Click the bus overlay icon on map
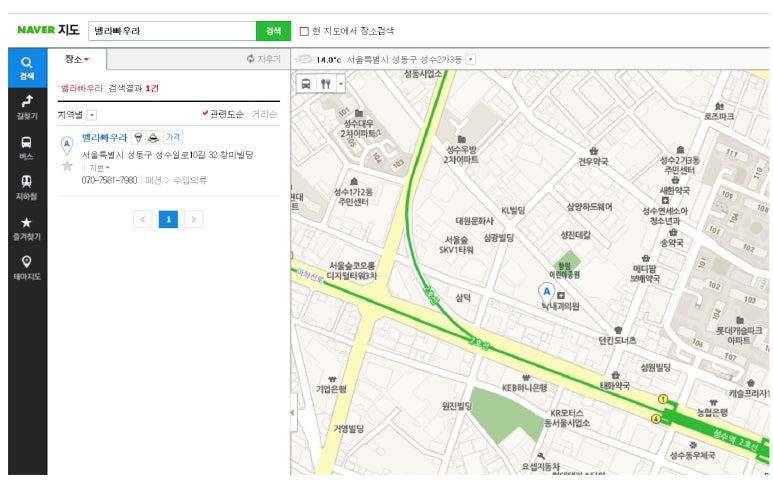Image resolution: width=773 pixels, height=483 pixels. pyautogui.click(x=306, y=83)
